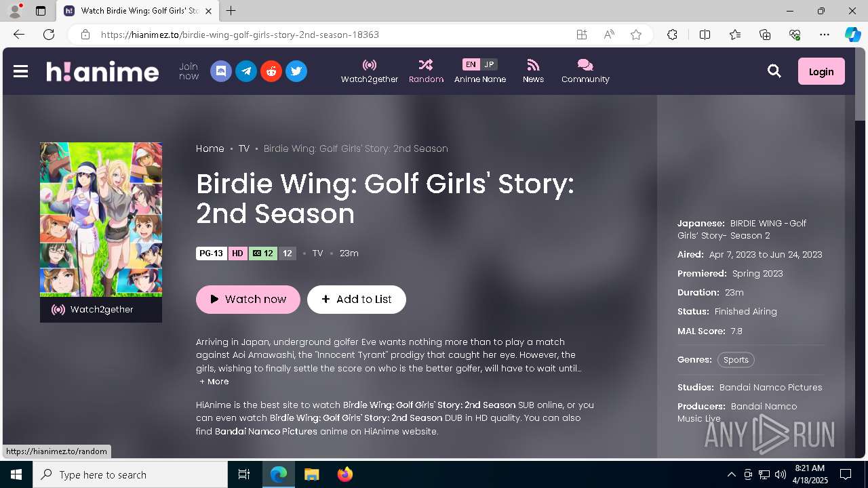Click the HiAnime logo
Image resolution: width=868 pixels, height=488 pixels.
tap(102, 71)
